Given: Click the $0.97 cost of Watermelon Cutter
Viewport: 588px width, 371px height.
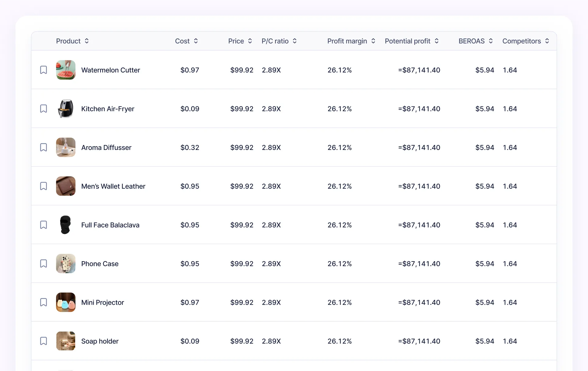Looking at the screenshot, I should click(190, 70).
